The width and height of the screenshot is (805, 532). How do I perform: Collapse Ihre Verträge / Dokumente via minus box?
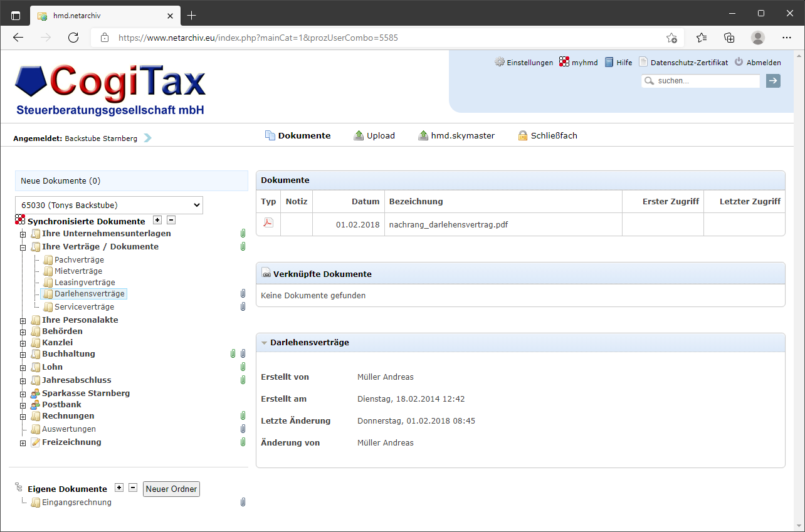23,247
